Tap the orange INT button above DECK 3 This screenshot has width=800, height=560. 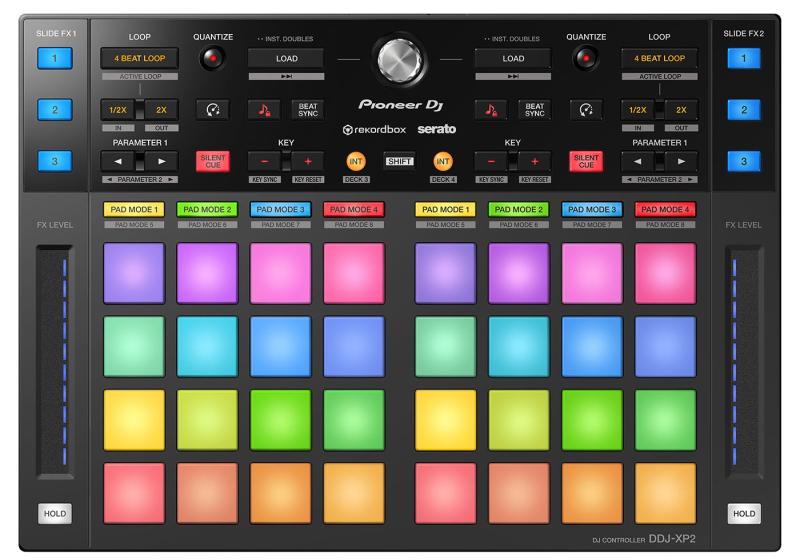click(356, 162)
